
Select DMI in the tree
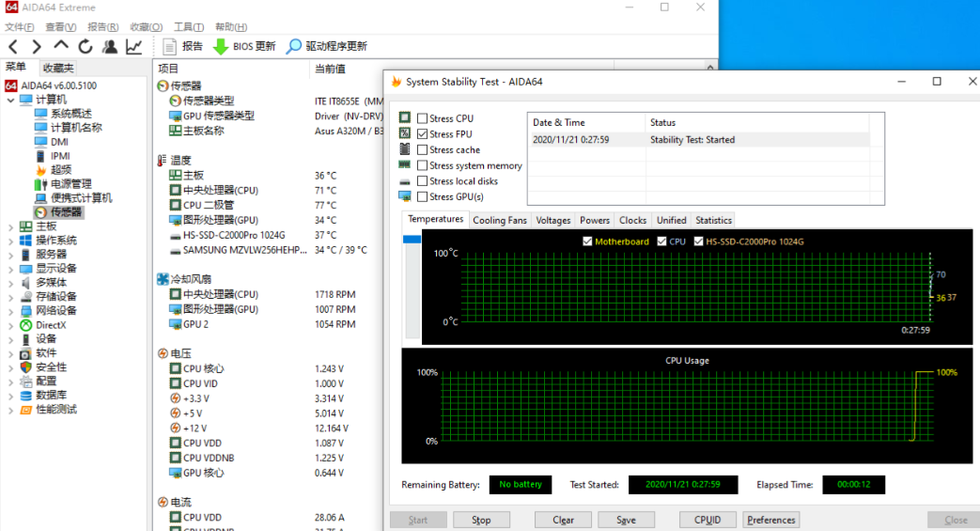(59, 142)
